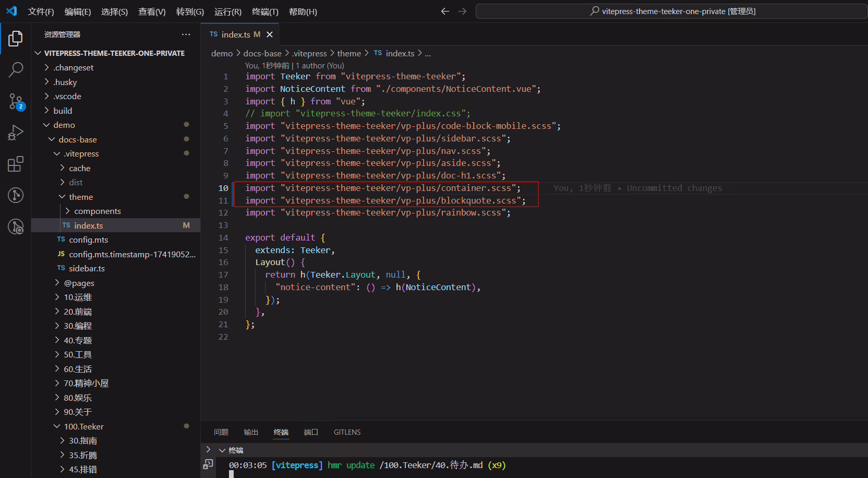Switch to the 问题 panel tab
Image resolution: width=868 pixels, height=478 pixels.
coord(221,432)
